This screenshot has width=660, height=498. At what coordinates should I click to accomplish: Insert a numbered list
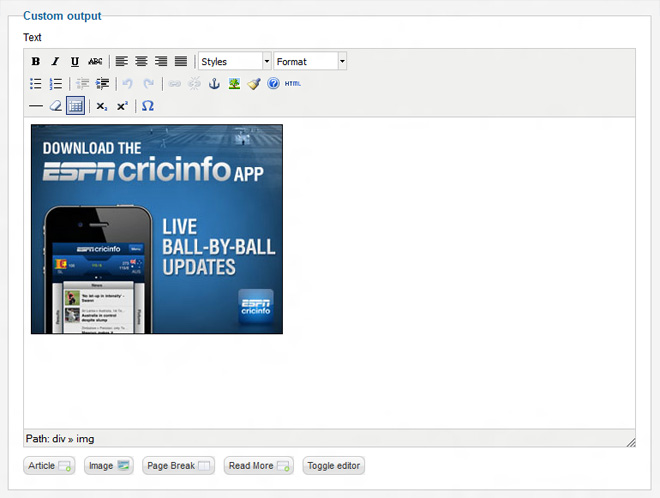point(56,84)
